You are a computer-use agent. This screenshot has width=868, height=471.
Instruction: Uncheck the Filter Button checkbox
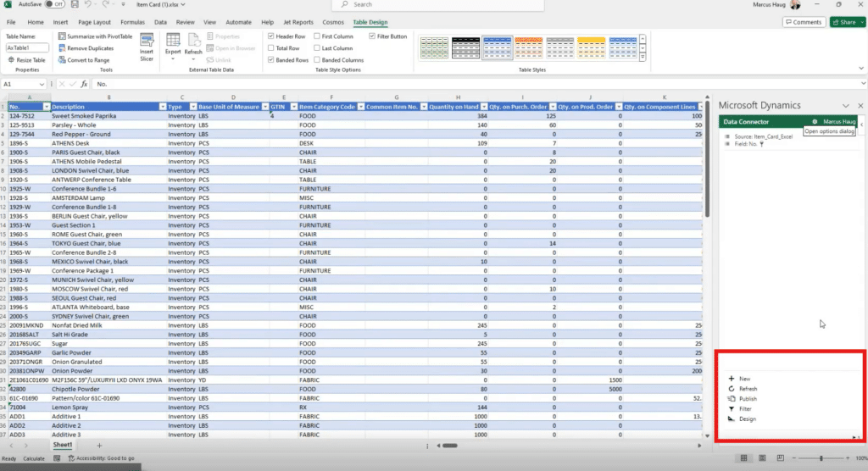372,36
